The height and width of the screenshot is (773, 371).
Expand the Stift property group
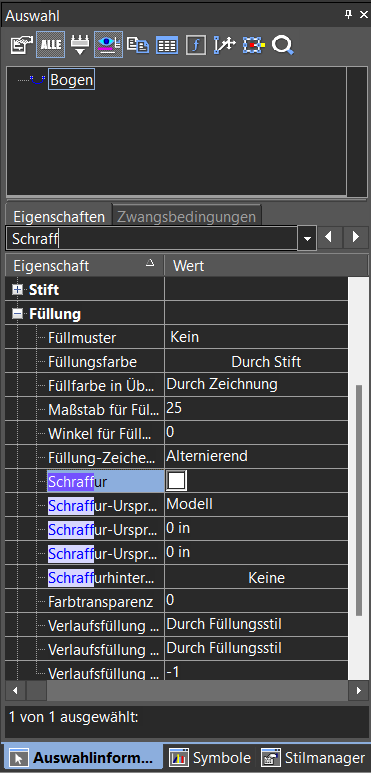(18, 290)
